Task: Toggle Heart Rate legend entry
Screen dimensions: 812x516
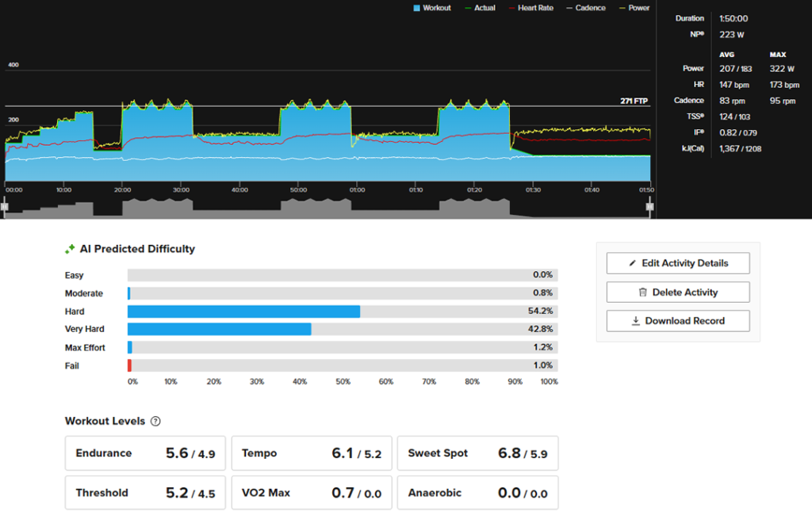Action: (530, 8)
